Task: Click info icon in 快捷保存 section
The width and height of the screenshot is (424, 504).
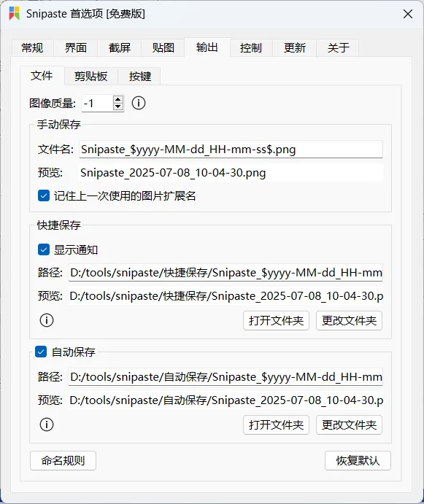Action: click(47, 320)
